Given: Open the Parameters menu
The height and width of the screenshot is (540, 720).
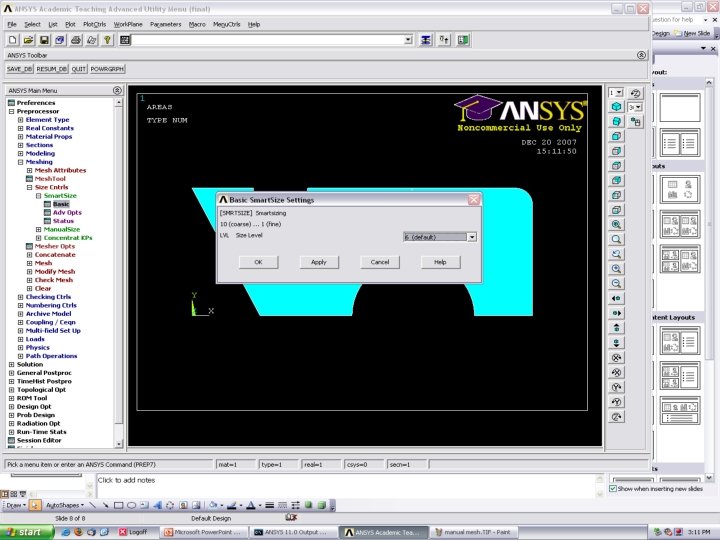Looking at the screenshot, I should coord(165,24).
